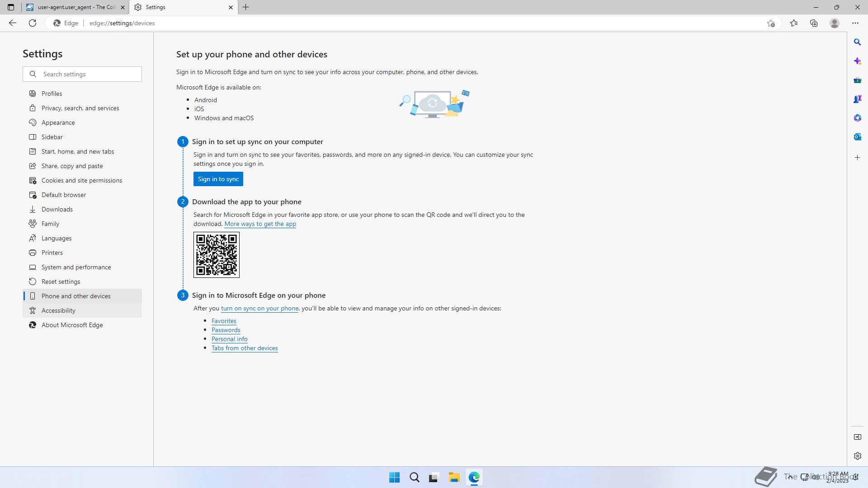
Task: Open File Explorer from taskbar
Action: [454, 477]
